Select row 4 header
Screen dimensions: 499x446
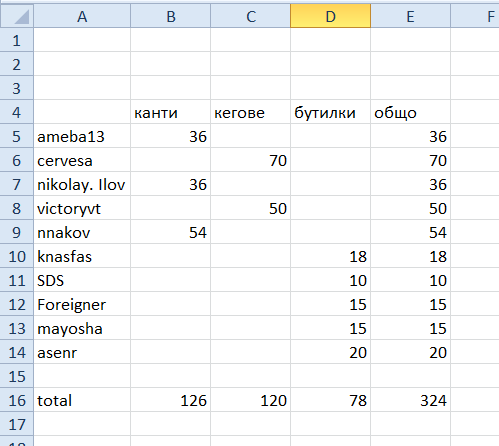[x=17, y=112]
